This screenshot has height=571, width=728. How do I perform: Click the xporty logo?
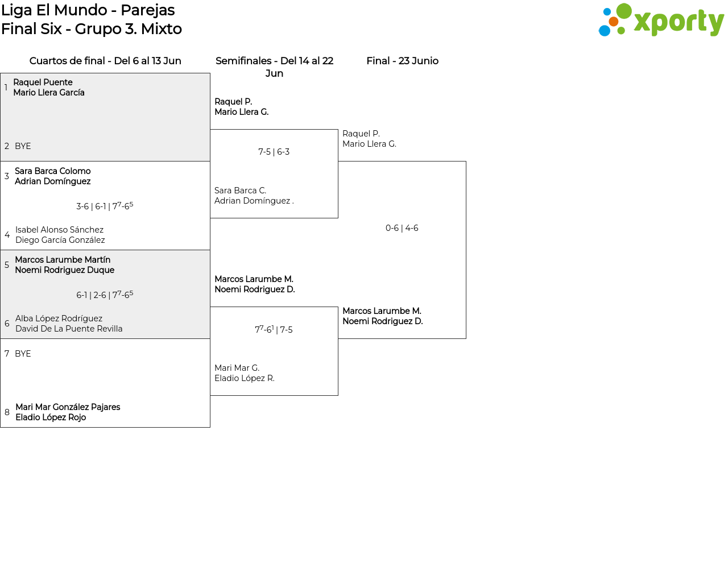(x=661, y=21)
